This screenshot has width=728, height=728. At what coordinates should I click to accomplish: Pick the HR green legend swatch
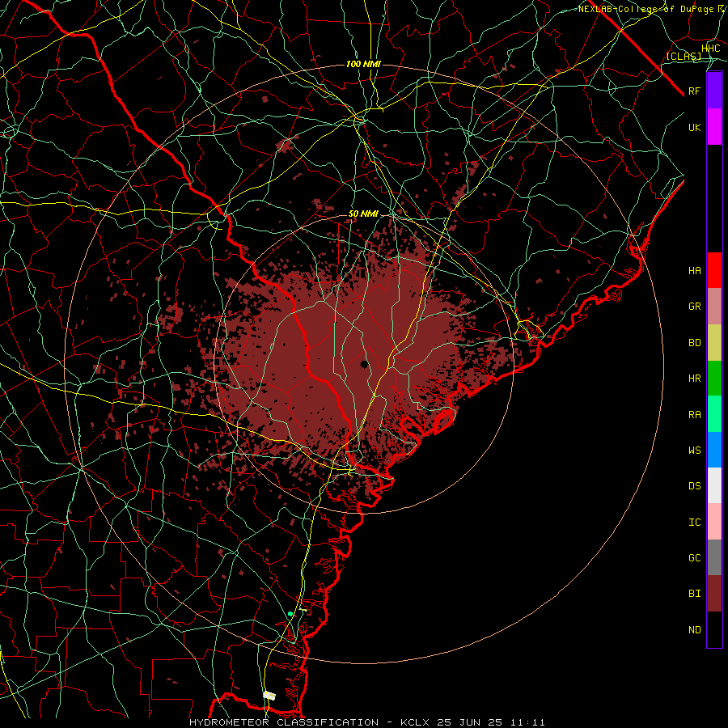tap(714, 379)
